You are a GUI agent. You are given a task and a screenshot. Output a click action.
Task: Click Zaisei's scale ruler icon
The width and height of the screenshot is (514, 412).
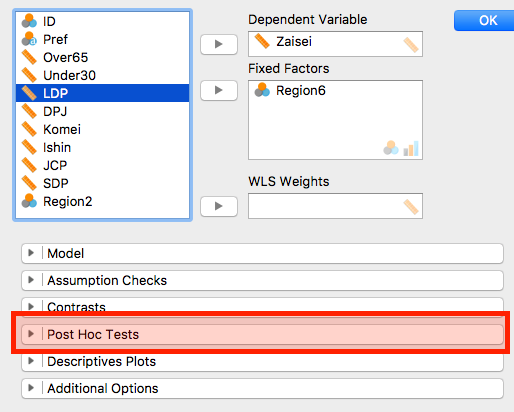pos(262,41)
